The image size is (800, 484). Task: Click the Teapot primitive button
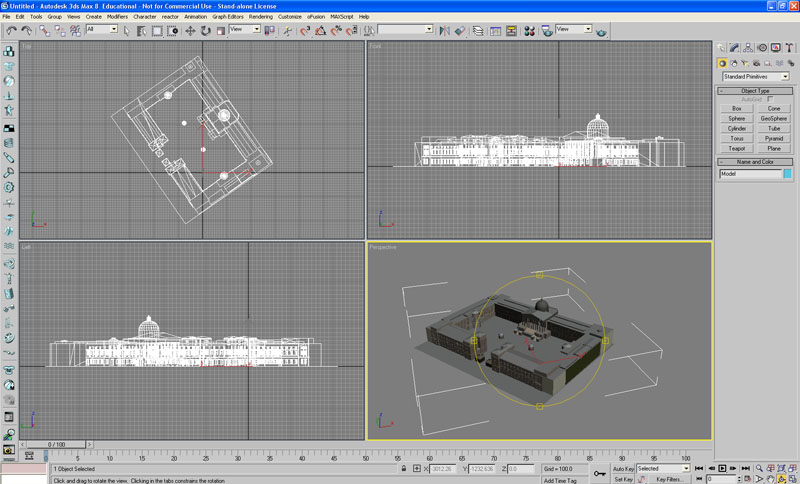click(x=737, y=148)
